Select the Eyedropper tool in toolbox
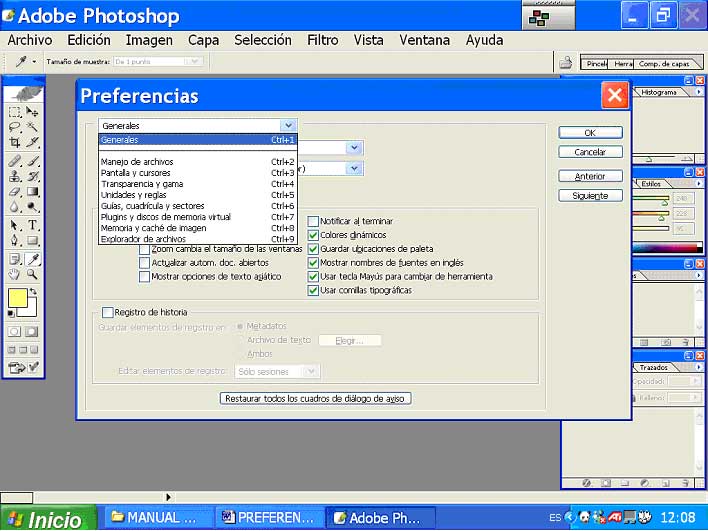Screen dimensions: 708x531 tap(32, 259)
